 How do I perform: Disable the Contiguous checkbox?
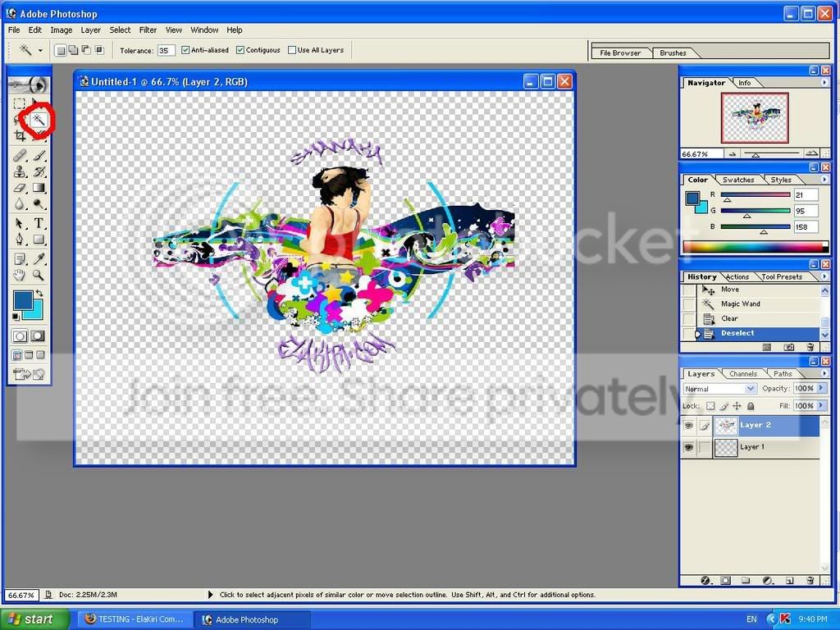240,50
